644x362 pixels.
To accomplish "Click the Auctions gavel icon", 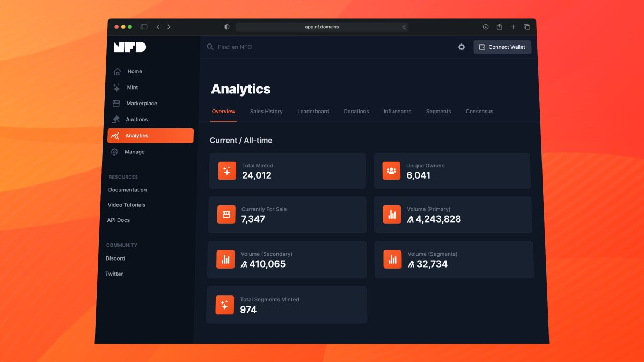I will click(115, 120).
